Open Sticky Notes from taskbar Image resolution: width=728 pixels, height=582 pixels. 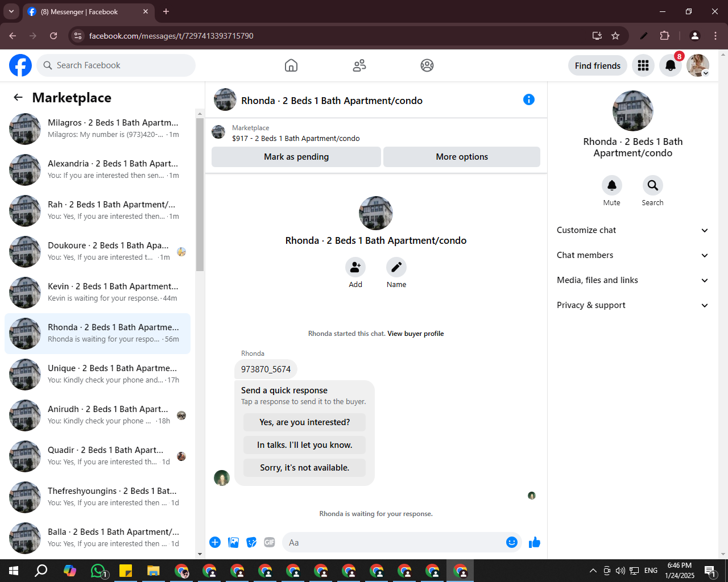click(x=126, y=571)
